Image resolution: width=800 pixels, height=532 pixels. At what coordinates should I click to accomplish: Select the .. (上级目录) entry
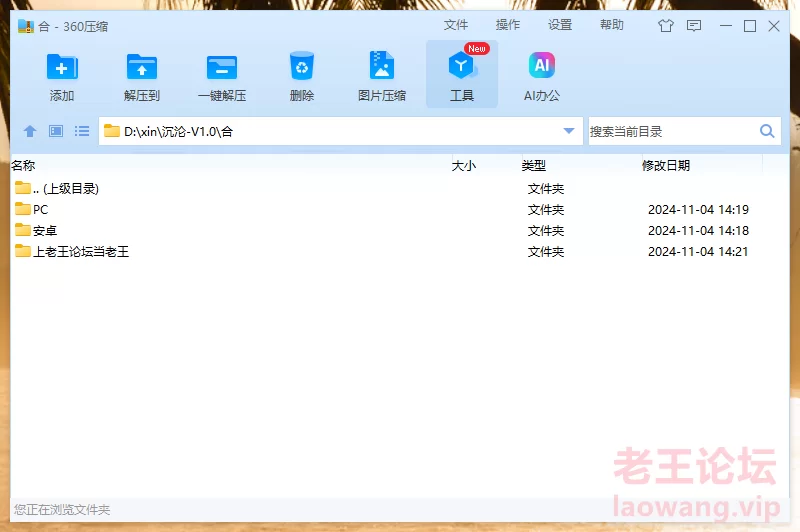pos(66,188)
